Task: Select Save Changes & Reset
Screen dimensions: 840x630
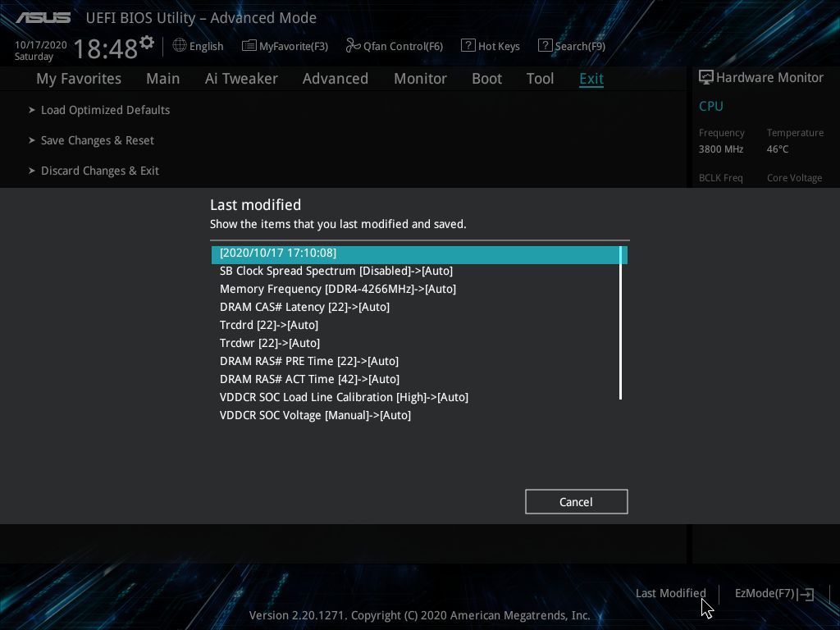Action: [x=98, y=140]
